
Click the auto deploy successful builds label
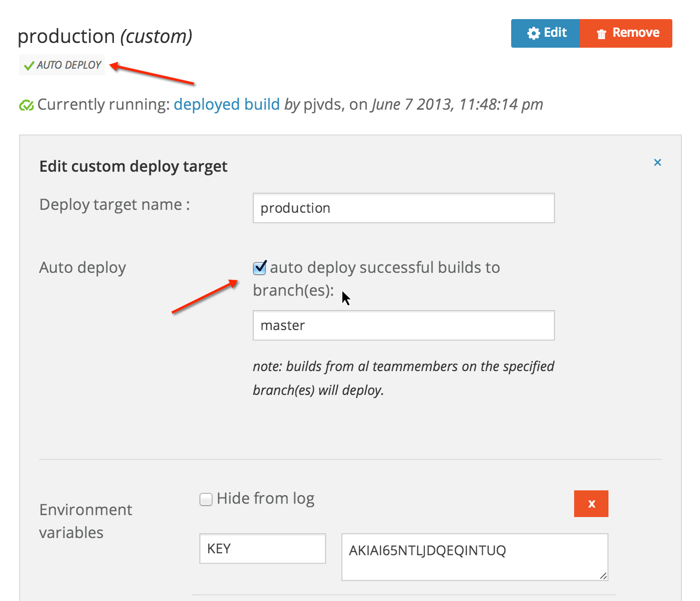(377, 279)
